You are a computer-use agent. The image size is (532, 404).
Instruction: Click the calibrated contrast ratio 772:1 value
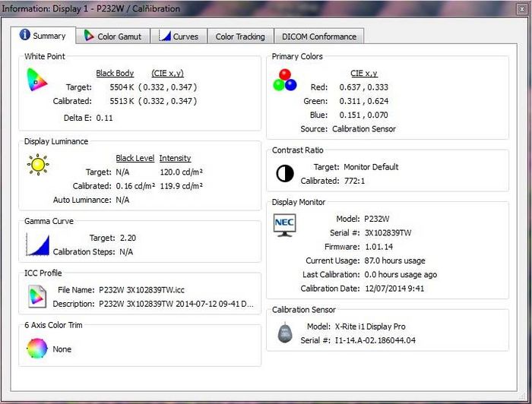click(x=355, y=181)
